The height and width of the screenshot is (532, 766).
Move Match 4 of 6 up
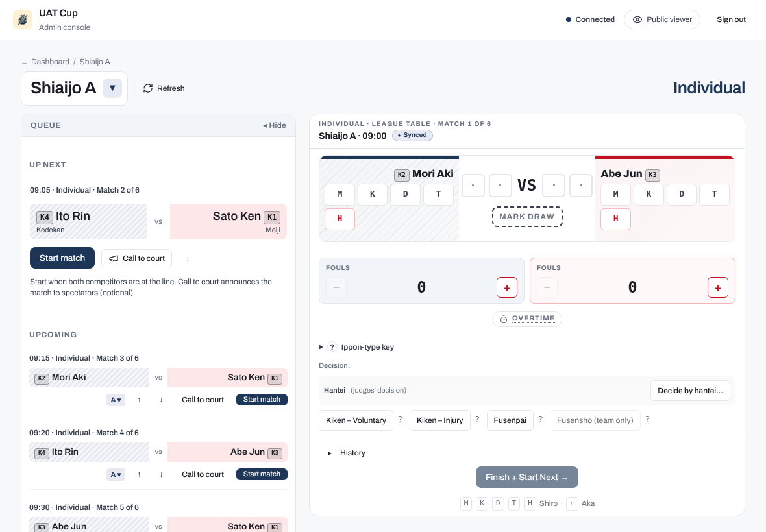tap(139, 474)
